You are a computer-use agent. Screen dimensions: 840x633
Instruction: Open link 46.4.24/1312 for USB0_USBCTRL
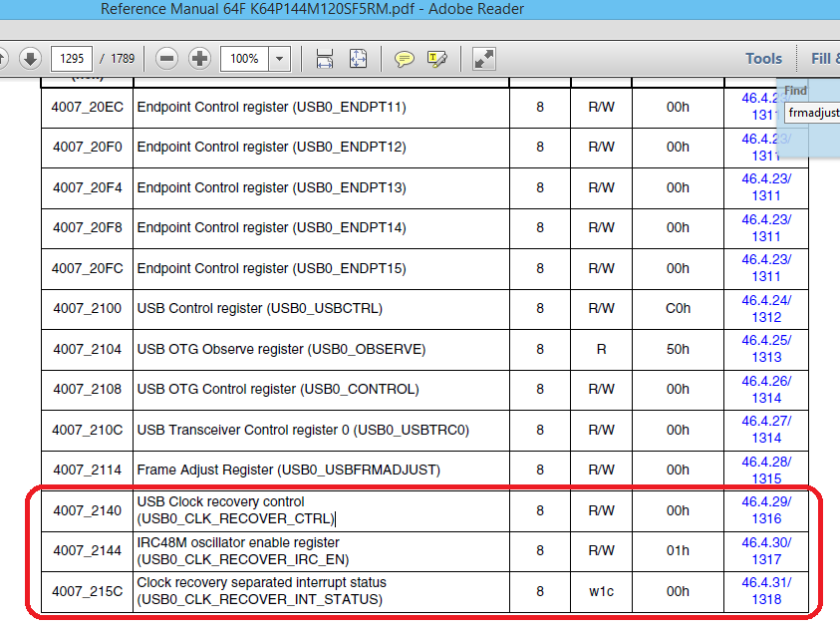tap(766, 309)
